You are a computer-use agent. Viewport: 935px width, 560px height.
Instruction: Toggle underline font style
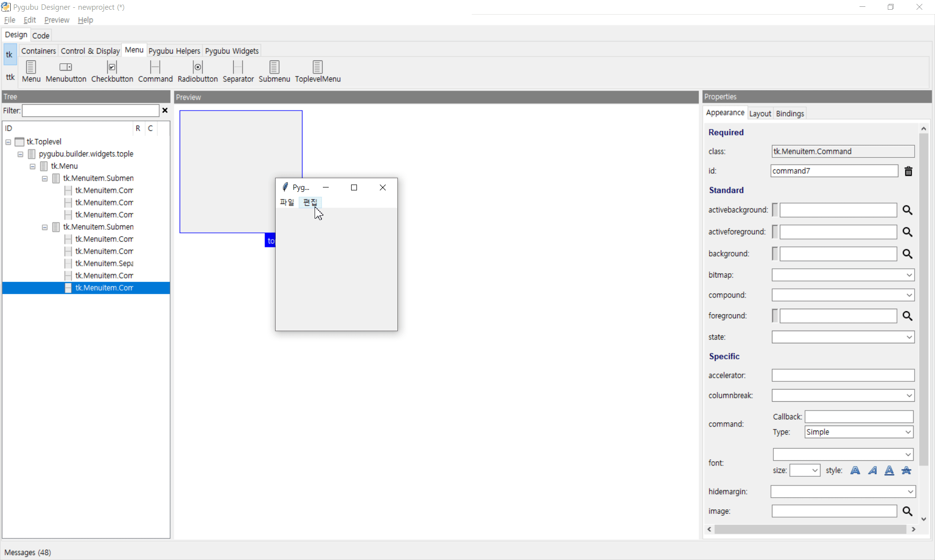point(889,470)
